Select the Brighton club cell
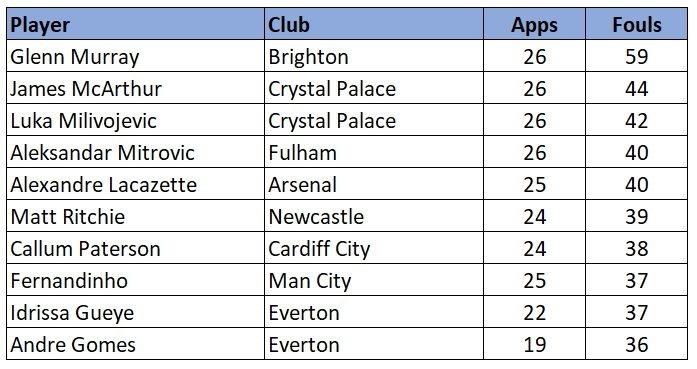 tap(374, 56)
